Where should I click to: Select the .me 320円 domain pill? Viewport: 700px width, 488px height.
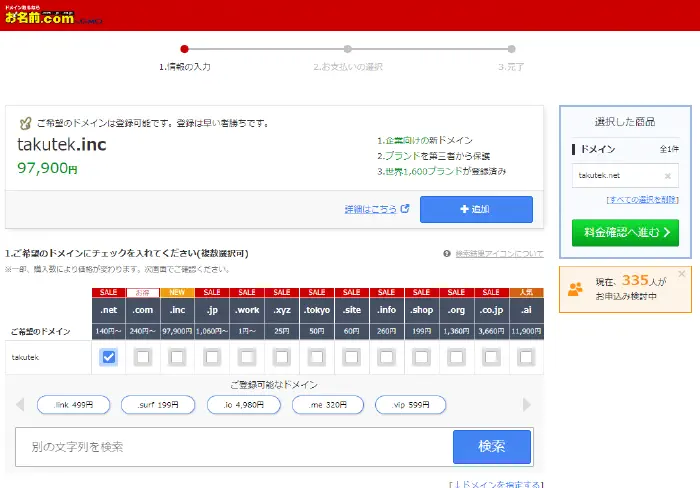pos(328,405)
